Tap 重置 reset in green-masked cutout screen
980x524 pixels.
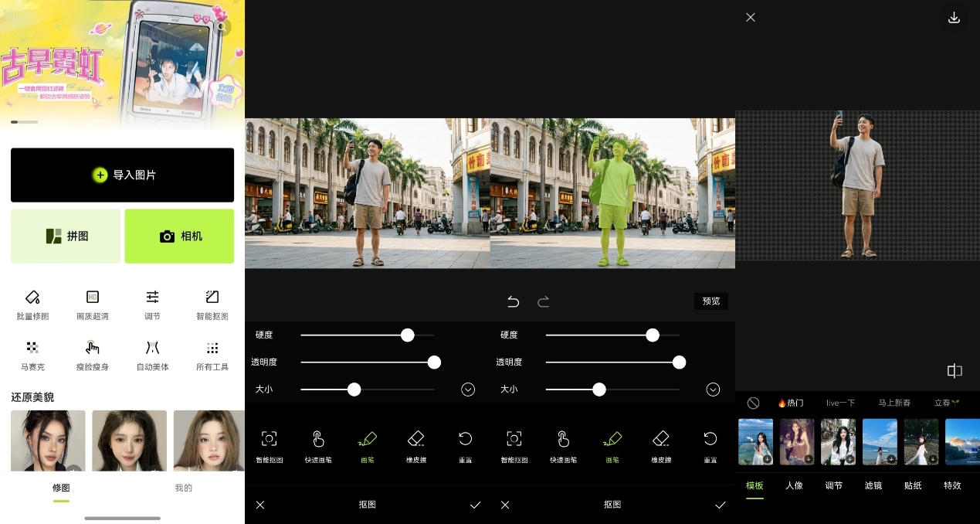pos(710,447)
